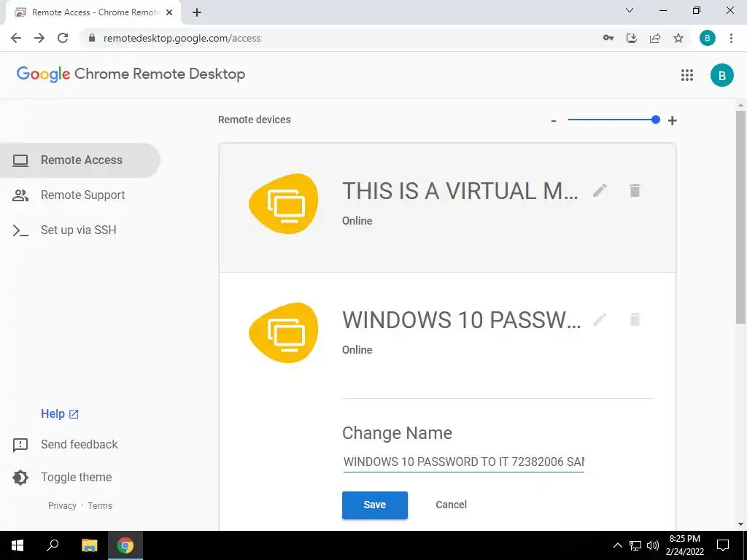The height and width of the screenshot is (560, 747).
Task: Open a new browser tab
Action: (x=197, y=12)
